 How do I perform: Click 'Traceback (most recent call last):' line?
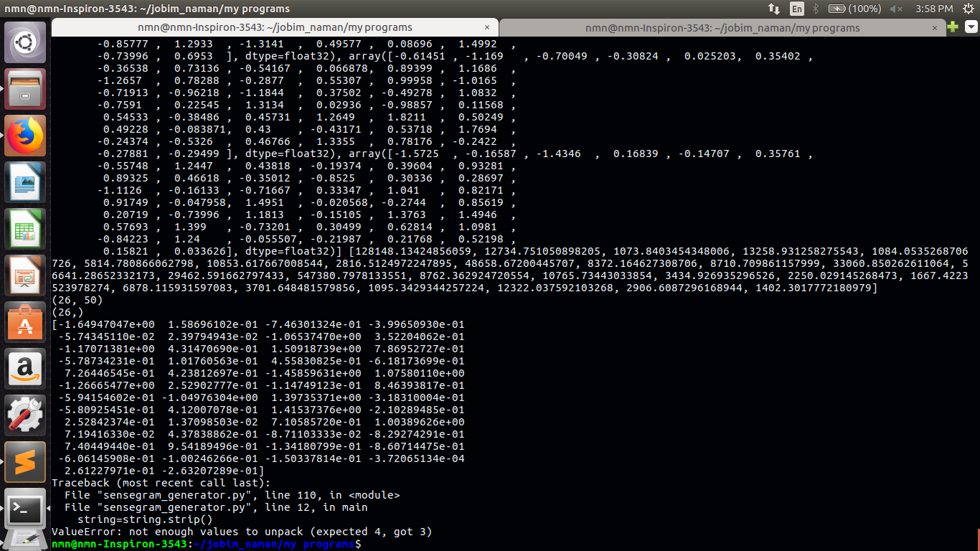coord(161,483)
